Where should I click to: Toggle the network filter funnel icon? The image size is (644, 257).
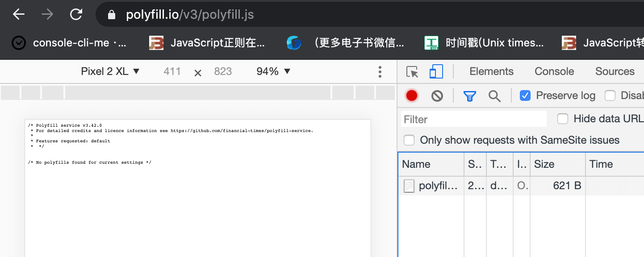(469, 95)
